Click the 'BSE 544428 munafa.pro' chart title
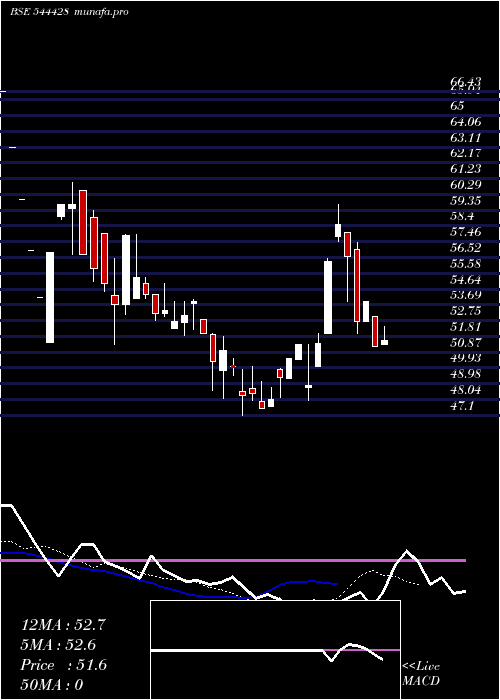This screenshot has height=700, width=500. click(69, 12)
